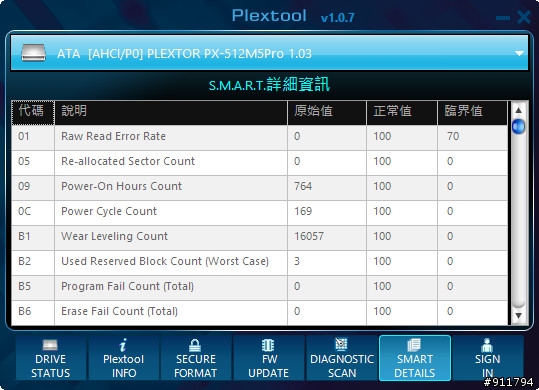The image size is (539, 390).
Task: Minimize the Plextool window
Action: [503, 18]
